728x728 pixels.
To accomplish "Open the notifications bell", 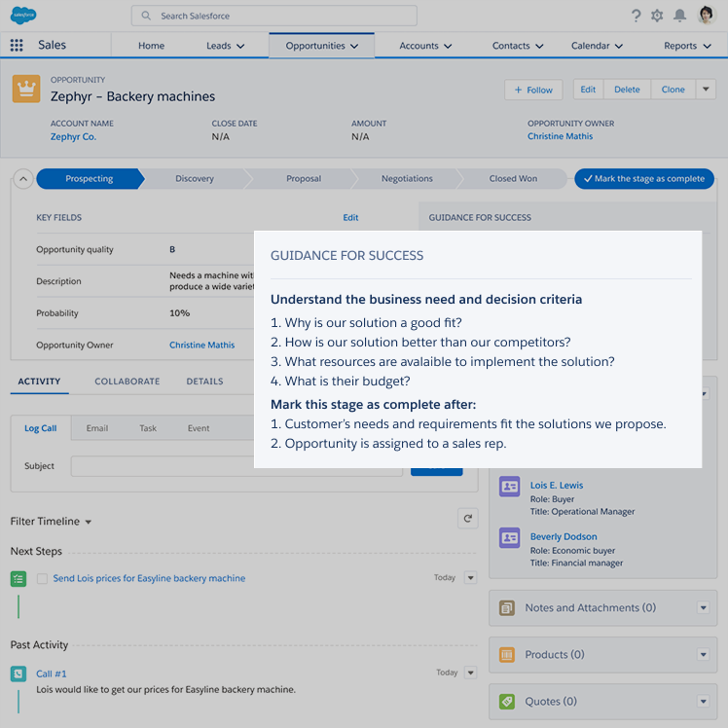I will tap(679, 16).
